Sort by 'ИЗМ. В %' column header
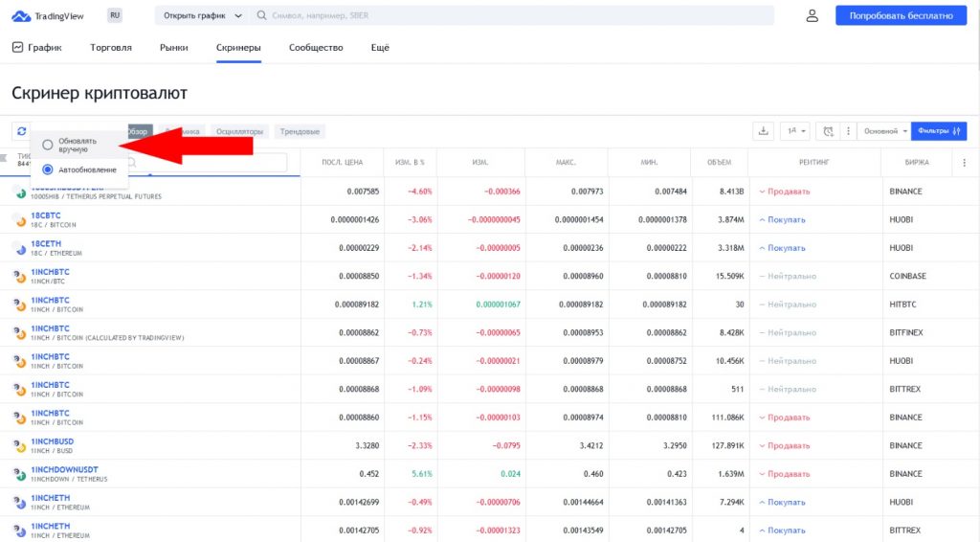This screenshot has height=542, width=980. [410, 163]
